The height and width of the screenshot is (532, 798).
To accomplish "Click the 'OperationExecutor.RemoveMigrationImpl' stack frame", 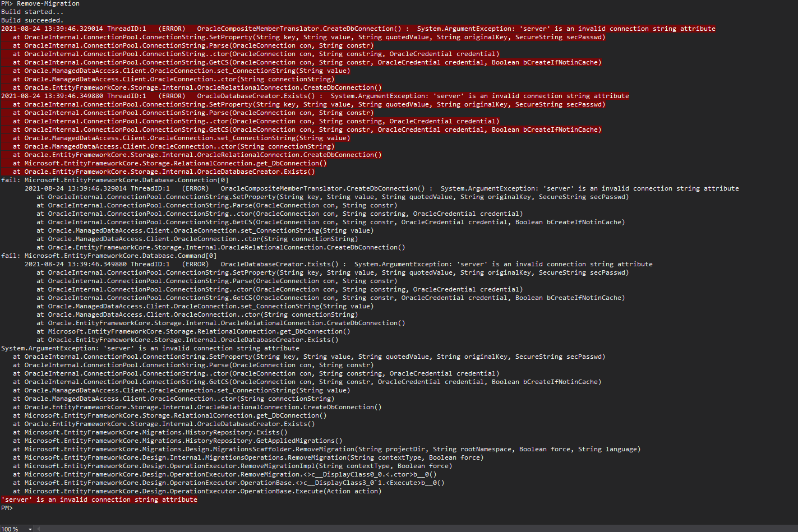I will point(233,466).
